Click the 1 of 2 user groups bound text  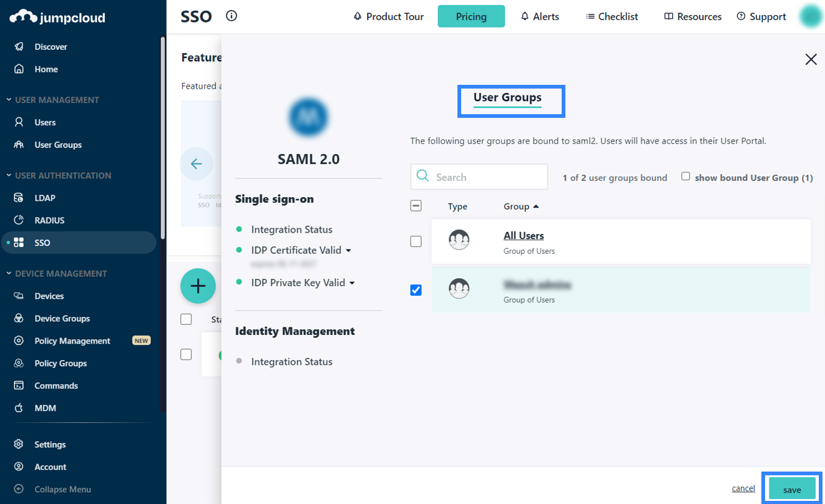click(x=615, y=178)
